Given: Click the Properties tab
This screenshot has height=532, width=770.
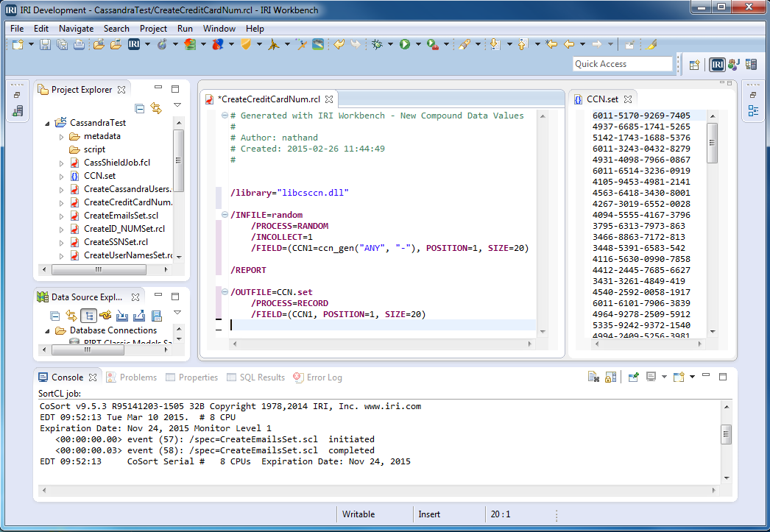Looking at the screenshot, I should pyautogui.click(x=192, y=377).
